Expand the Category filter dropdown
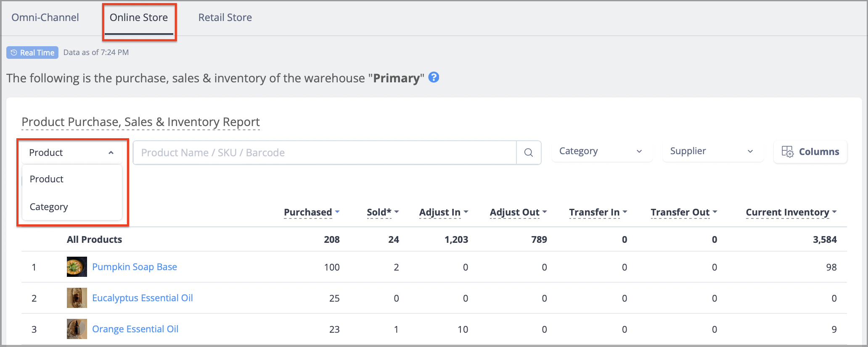This screenshot has height=347, width=868. [x=601, y=151]
